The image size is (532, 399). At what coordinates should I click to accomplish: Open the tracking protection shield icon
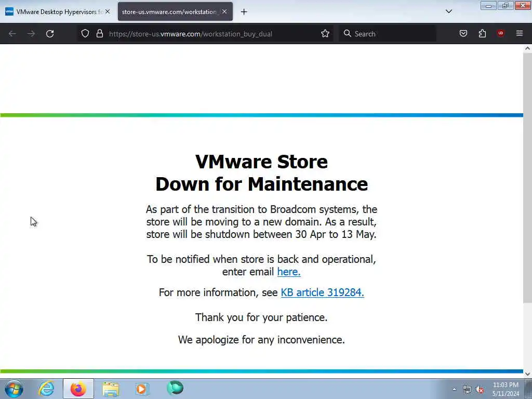pyautogui.click(x=85, y=34)
